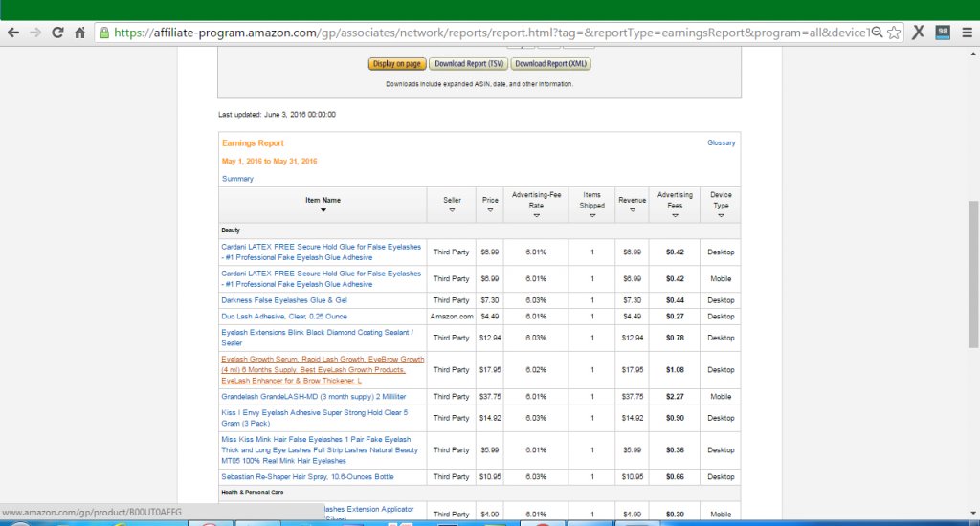The width and height of the screenshot is (980, 526).
Task: Sort table by Seller column arrow
Action: (452, 210)
